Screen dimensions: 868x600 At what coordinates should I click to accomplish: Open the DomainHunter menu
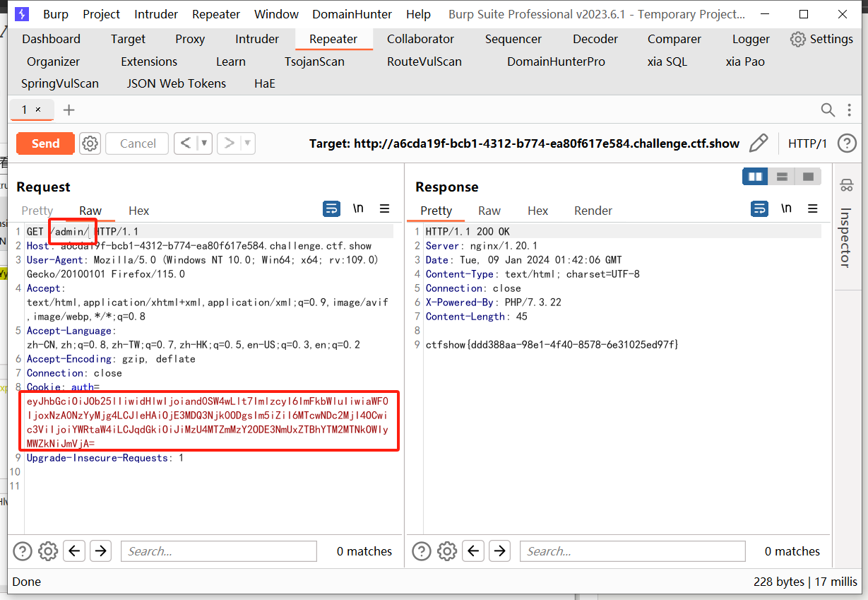pyautogui.click(x=352, y=14)
